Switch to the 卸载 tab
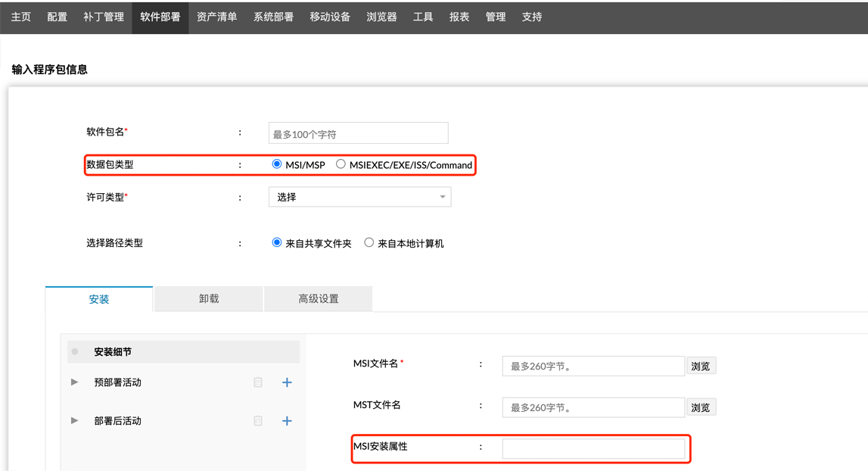The width and height of the screenshot is (868, 471). point(209,299)
